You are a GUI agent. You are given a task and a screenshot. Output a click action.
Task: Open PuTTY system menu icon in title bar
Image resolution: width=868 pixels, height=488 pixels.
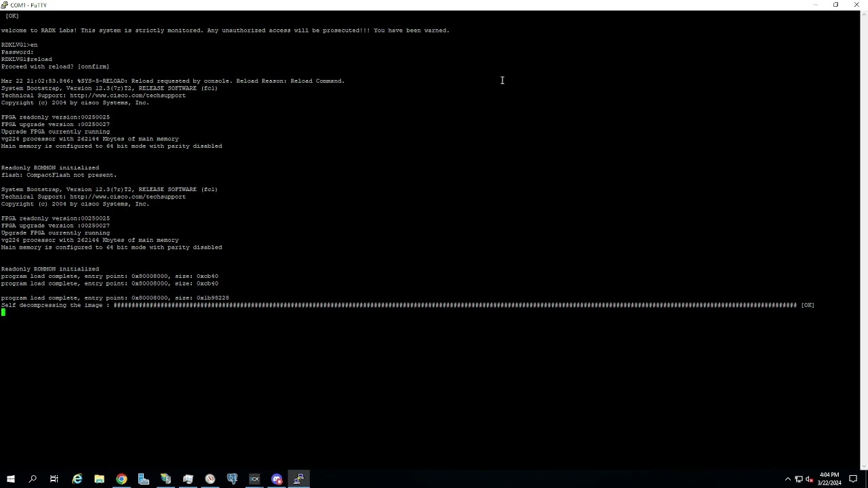coord(5,5)
